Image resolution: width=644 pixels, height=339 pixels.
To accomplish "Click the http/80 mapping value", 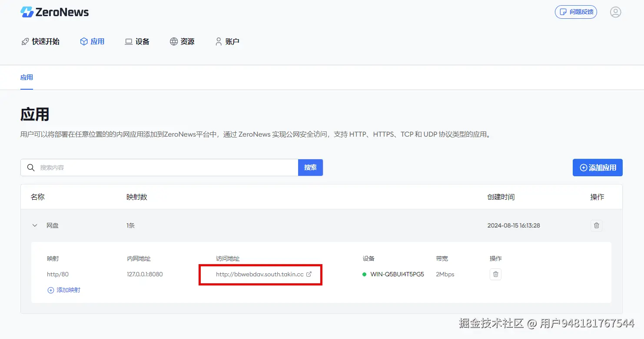I will click(58, 275).
